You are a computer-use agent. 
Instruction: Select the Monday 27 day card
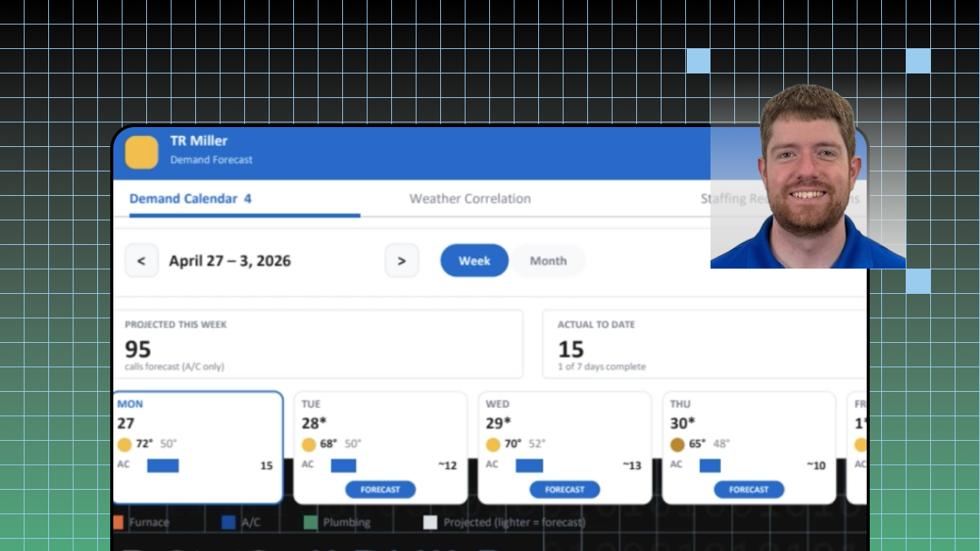(198, 448)
